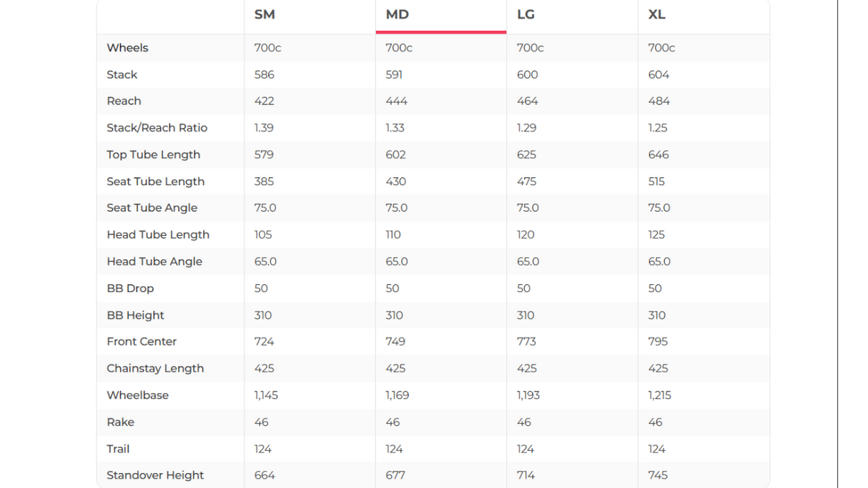Select the SM Stack value 586
Viewport: 868px width, 488px height.
tap(264, 75)
